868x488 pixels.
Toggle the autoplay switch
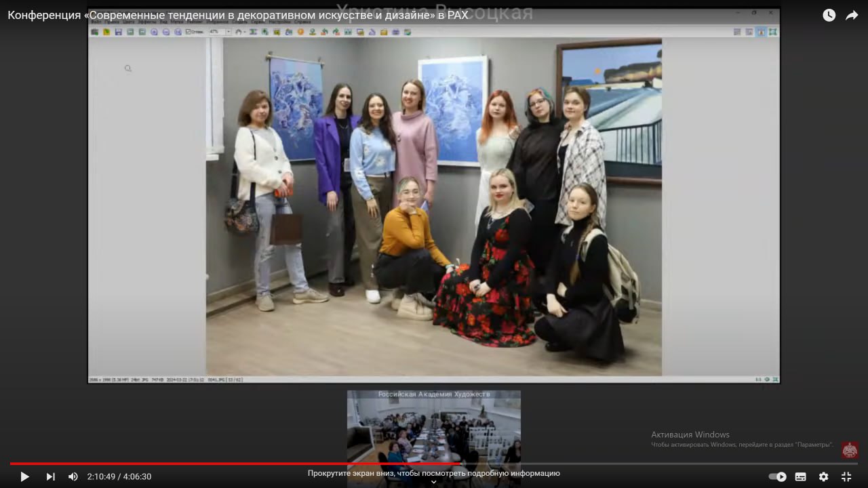click(777, 476)
